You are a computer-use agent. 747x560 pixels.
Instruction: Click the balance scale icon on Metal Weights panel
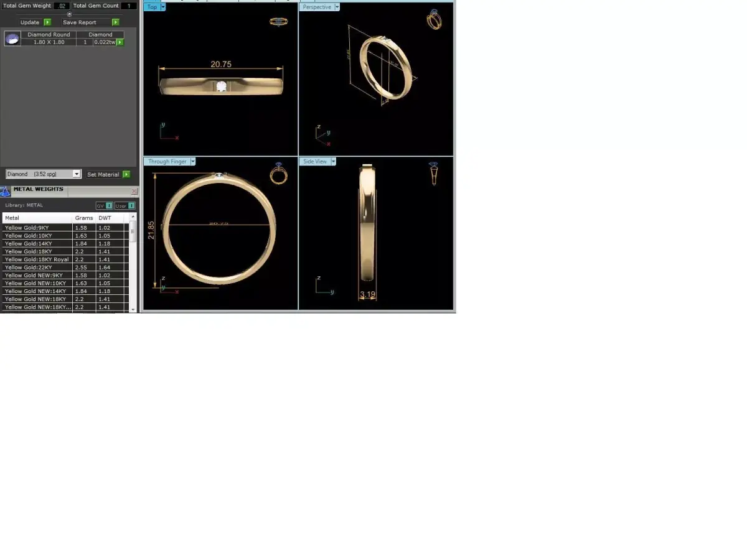[x=6, y=191]
